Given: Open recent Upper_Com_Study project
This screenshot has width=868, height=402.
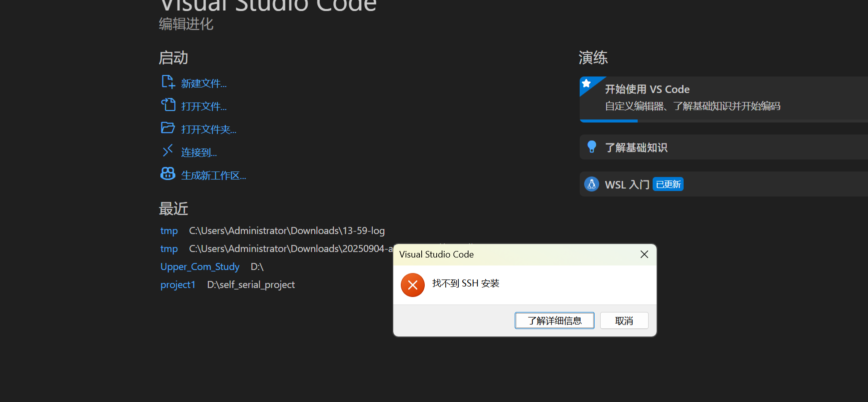Looking at the screenshot, I should pos(200,266).
